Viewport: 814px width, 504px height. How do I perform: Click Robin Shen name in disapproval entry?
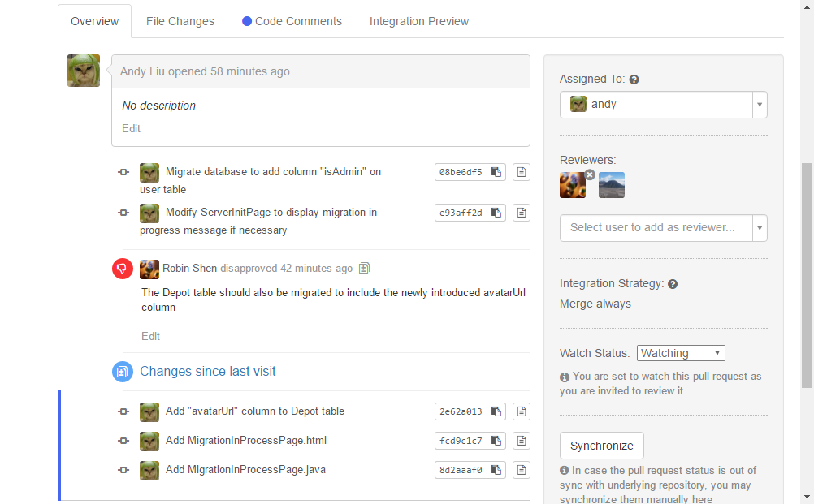(189, 268)
